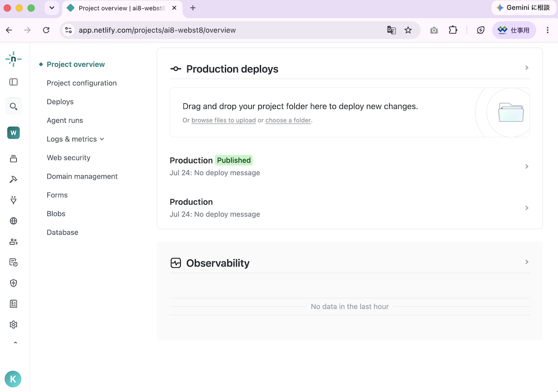Open the tab search dropdown arrow
This screenshot has width=558, height=392.
52,8
